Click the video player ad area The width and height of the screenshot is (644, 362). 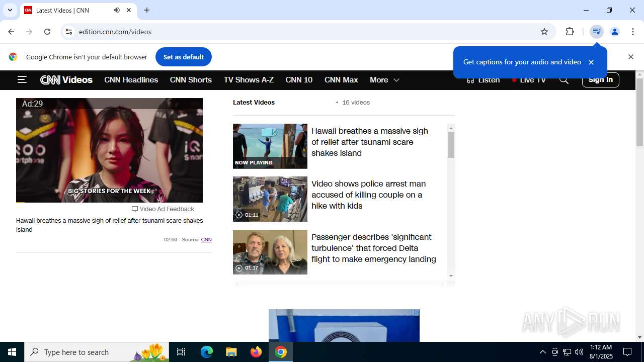tap(109, 150)
